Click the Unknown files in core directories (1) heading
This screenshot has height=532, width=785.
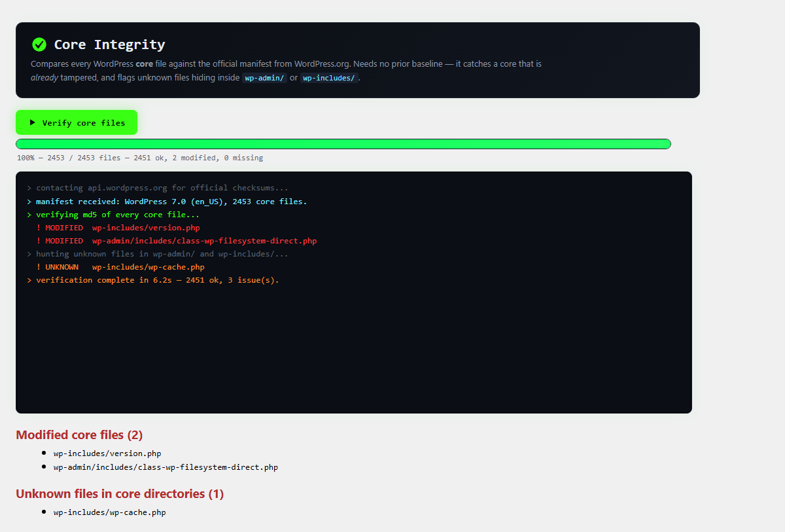(x=120, y=493)
